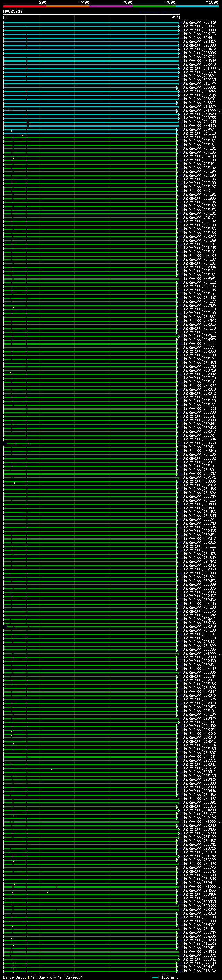Screen dimensions: 222x980
Task: Open hit UniRef100_B9HH11
Action: coord(199,38)
